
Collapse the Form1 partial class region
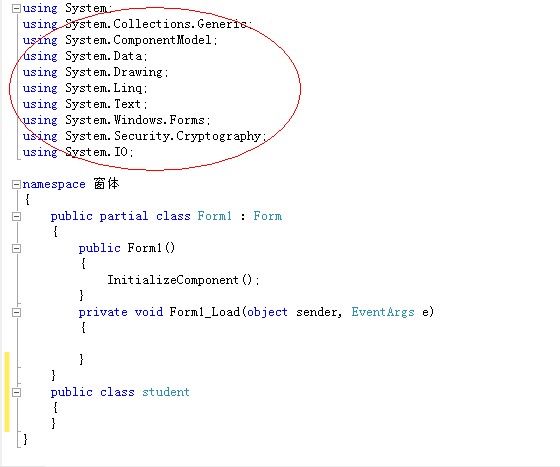[16, 216]
